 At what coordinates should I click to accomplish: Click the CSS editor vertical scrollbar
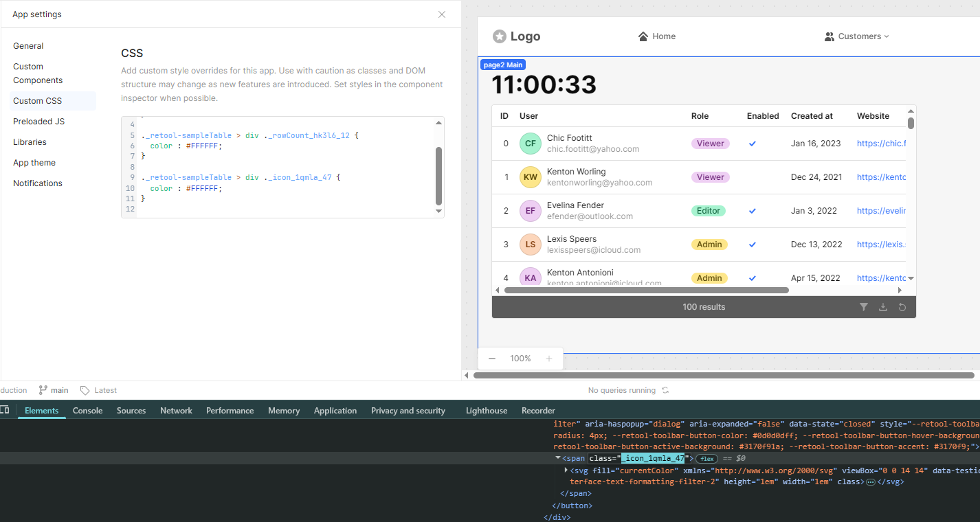439,175
